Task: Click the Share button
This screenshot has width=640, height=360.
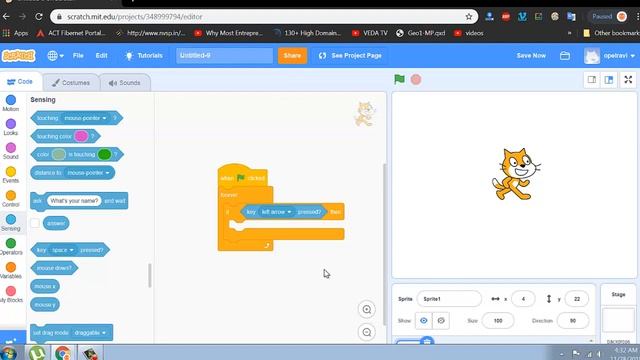Action: coord(292,56)
